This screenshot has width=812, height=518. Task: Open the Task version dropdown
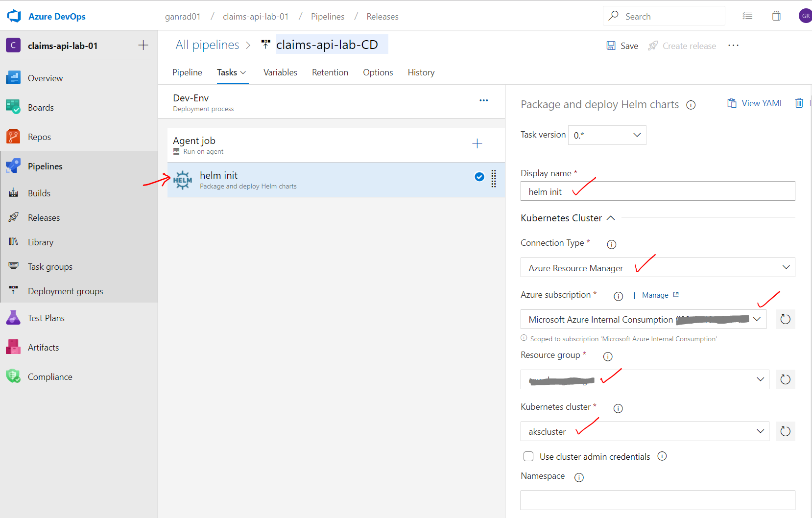coord(607,135)
